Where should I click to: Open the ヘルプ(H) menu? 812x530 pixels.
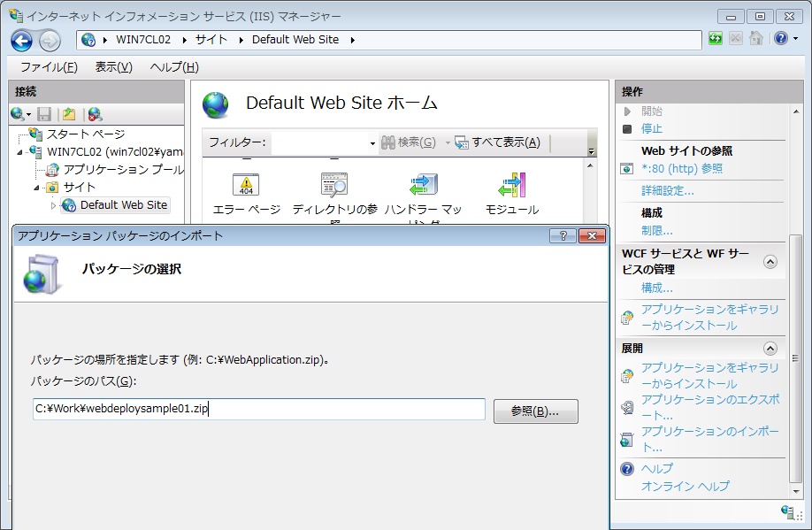tap(174, 67)
